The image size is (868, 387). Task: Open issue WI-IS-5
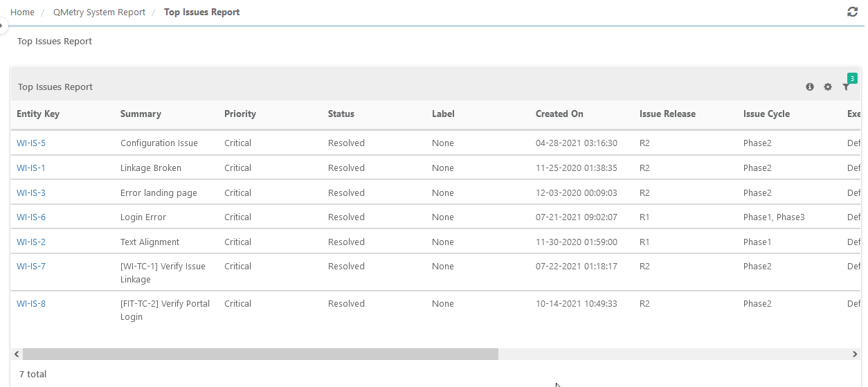(x=31, y=143)
